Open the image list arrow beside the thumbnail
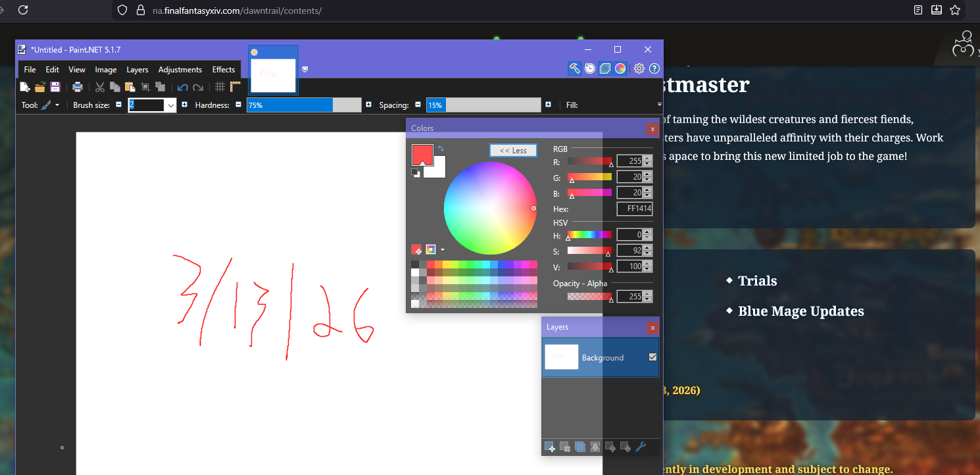The height and width of the screenshot is (475, 980). [305, 69]
